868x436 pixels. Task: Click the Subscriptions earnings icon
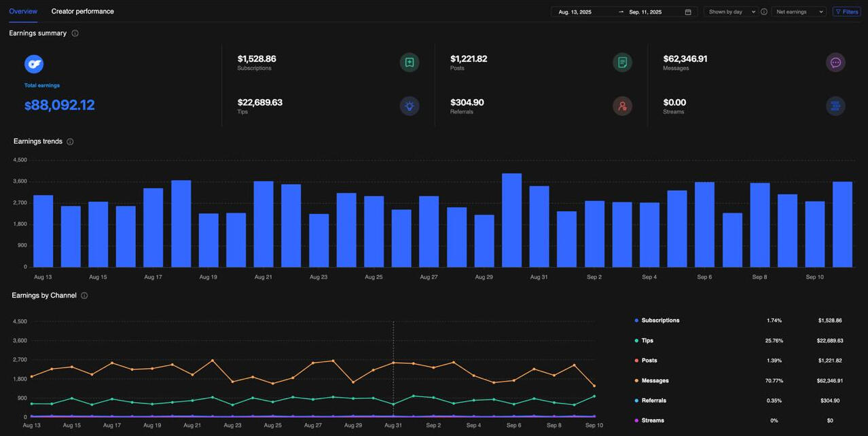(x=409, y=62)
